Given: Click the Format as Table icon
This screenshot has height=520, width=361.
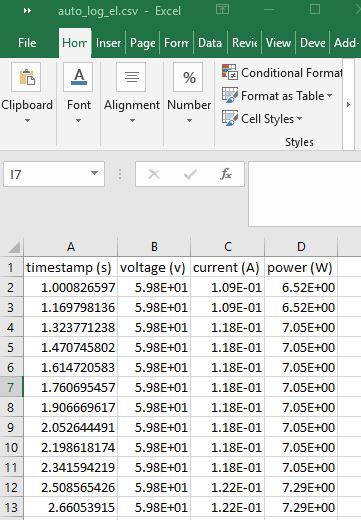Looking at the screenshot, I should [x=230, y=95].
